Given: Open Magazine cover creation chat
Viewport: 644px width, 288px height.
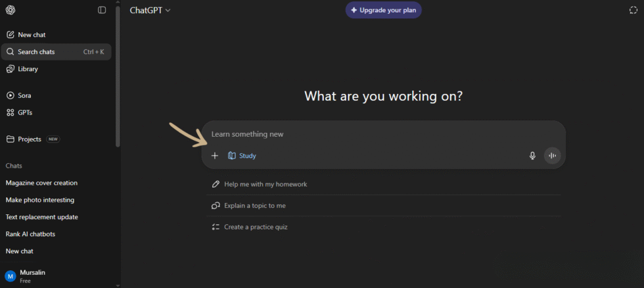Looking at the screenshot, I should [x=41, y=183].
